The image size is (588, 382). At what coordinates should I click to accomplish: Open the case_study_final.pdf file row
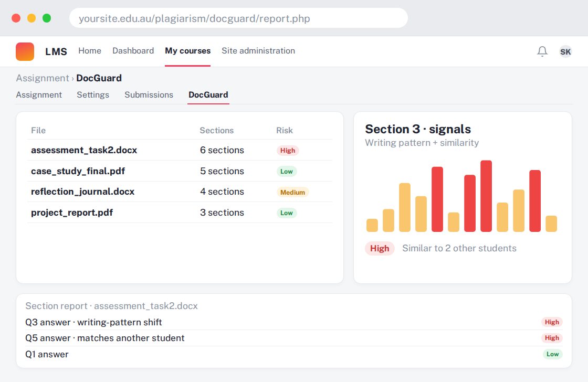pyautogui.click(x=180, y=171)
